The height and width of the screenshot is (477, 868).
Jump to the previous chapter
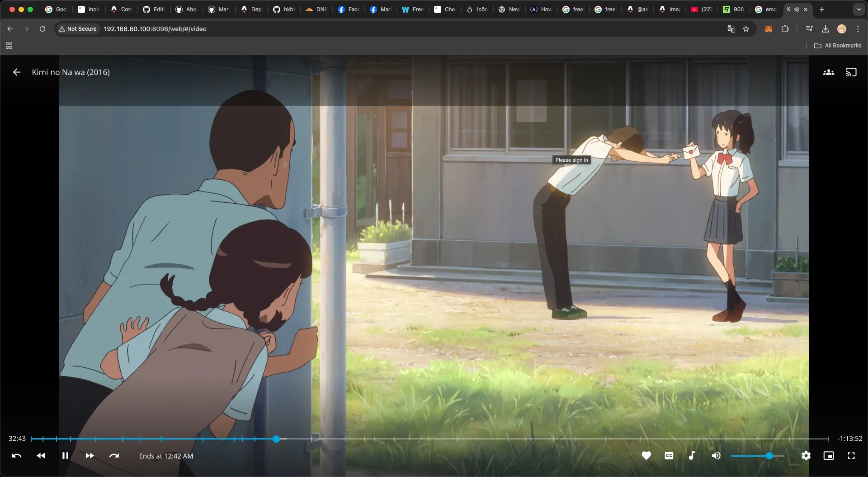[17, 456]
